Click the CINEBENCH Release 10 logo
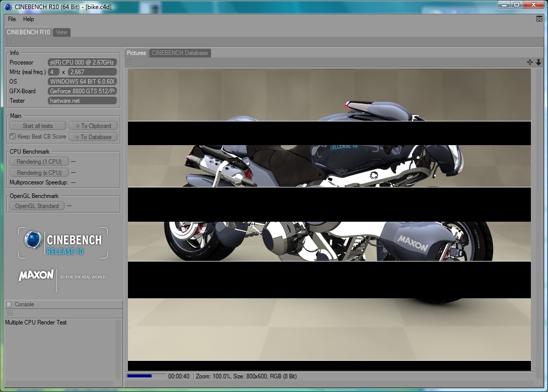The width and height of the screenshot is (548, 392). coord(63,243)
